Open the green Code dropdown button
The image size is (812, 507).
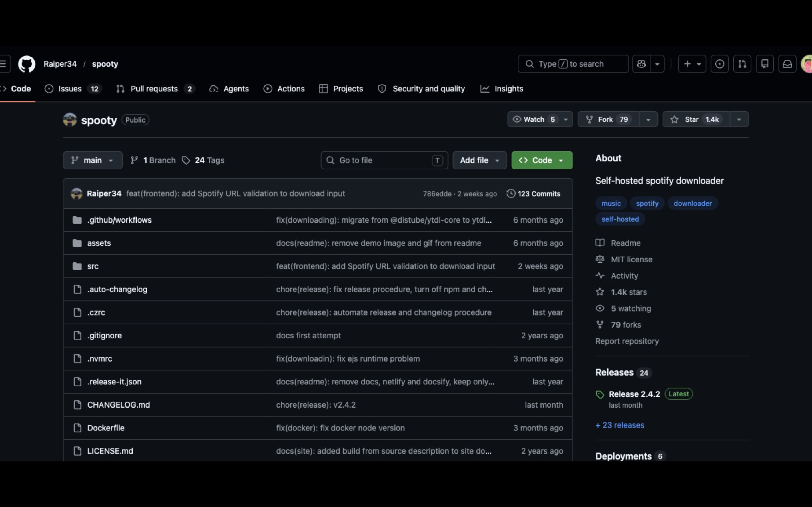pyautogui.click(x=542, y=160)
